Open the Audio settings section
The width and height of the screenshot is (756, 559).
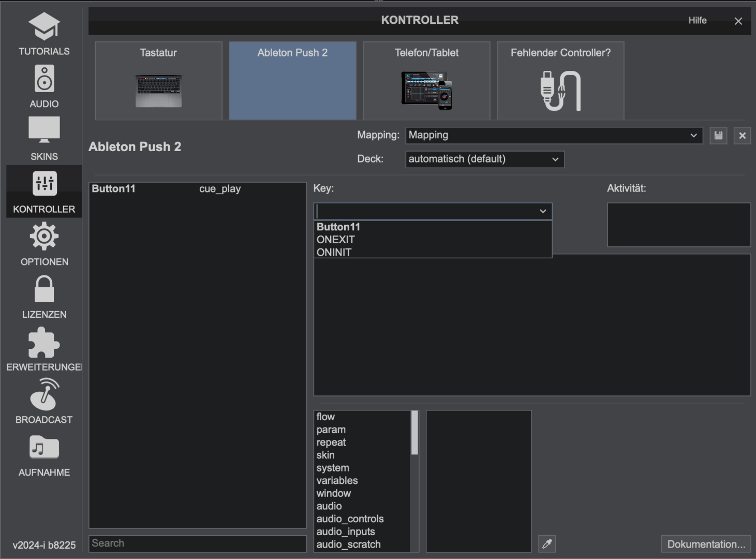point(44,86)
